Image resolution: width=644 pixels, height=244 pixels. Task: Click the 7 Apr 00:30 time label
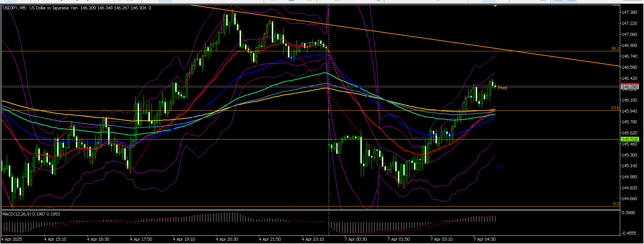pos(356,239)
